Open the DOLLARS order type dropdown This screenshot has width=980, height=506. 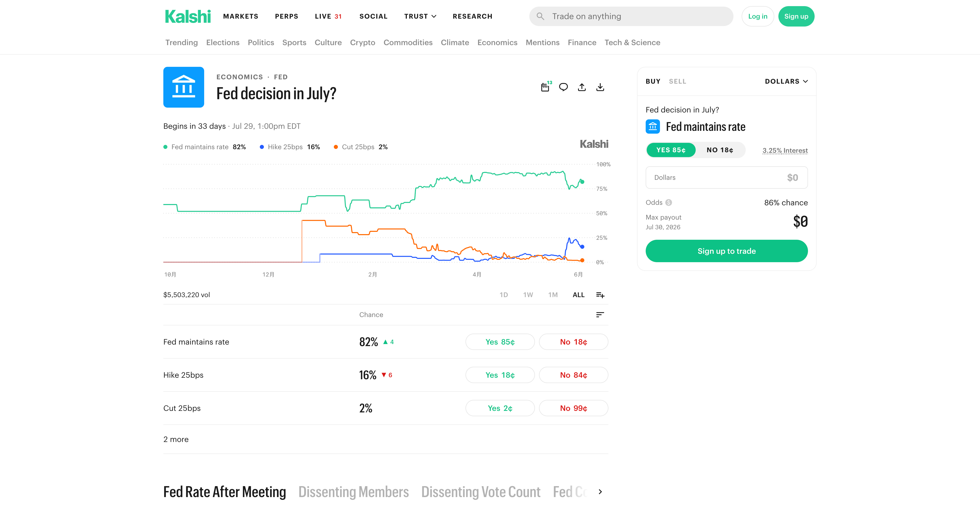786,81
